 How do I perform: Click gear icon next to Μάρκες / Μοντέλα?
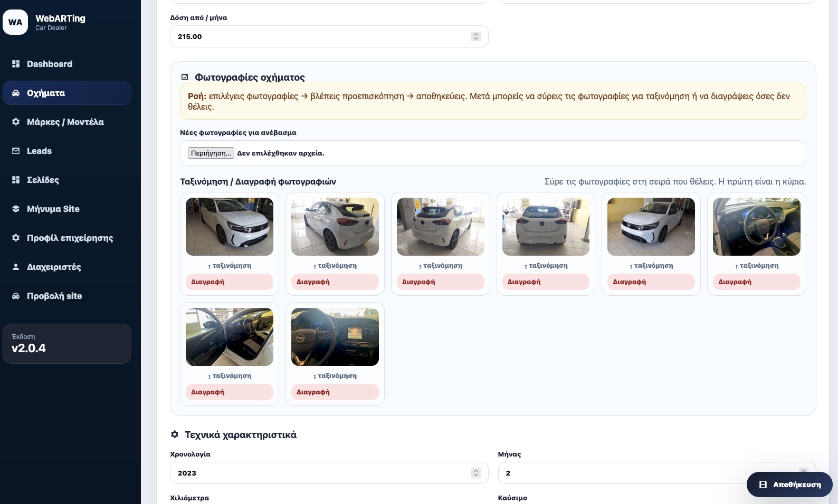pyautogui.click(x=16, y=122)
